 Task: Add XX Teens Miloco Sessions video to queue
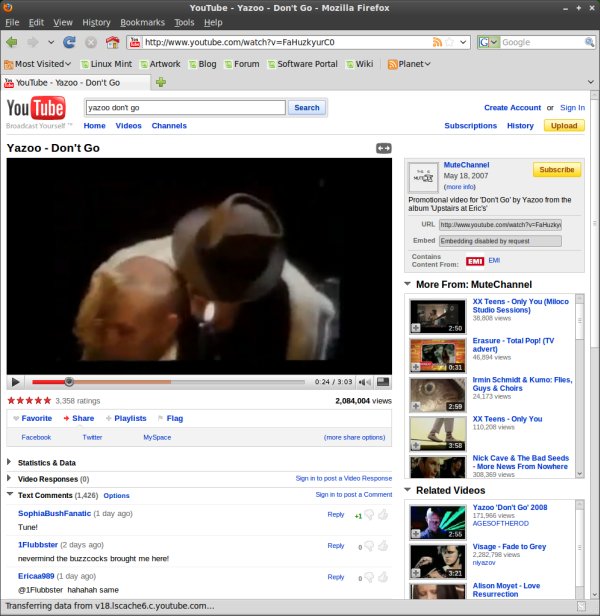[x=416, y=328]
